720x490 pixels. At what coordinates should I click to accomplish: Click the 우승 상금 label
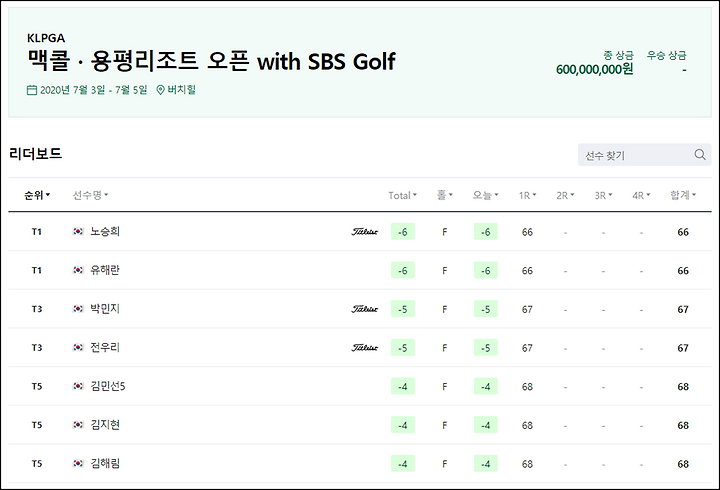tap(666, 56)
